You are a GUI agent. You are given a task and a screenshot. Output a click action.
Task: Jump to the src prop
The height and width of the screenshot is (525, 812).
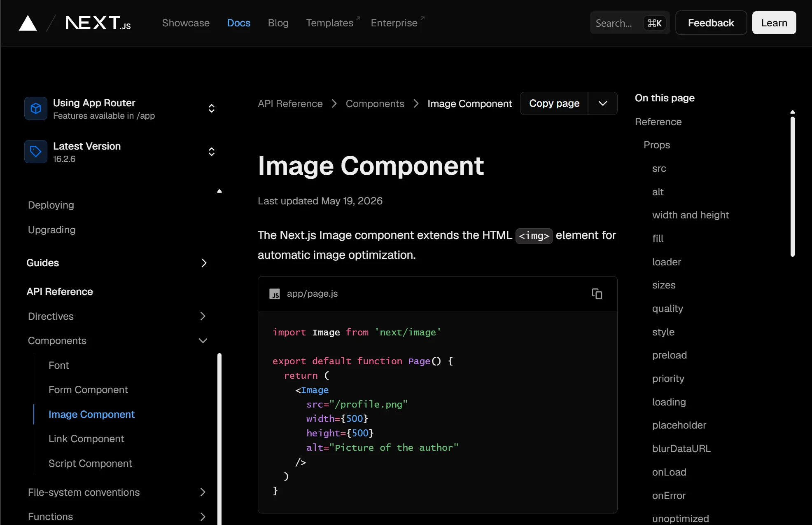coord(659,169)
